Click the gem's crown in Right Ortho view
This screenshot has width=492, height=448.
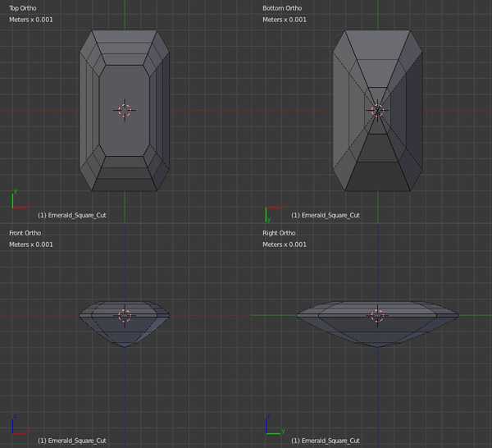pyautogui.click(x=377, y=308)
